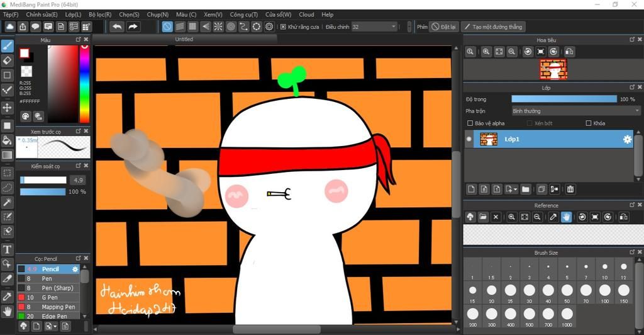Image resolution: width=644 pixels, height=335 pixels.
Task: Select the Text tool
Action: pyautogui.click(x=8, y=249)
